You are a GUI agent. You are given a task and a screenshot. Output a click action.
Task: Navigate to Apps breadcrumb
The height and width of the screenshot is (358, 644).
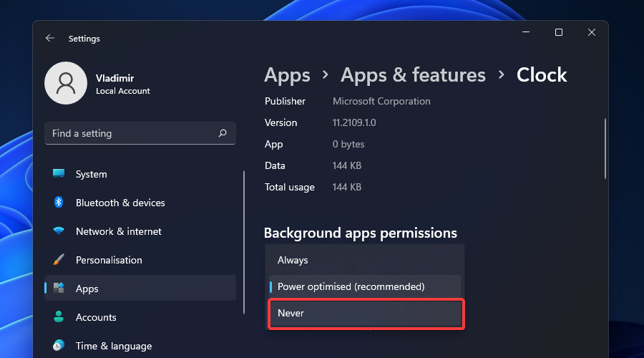point(287,75)
